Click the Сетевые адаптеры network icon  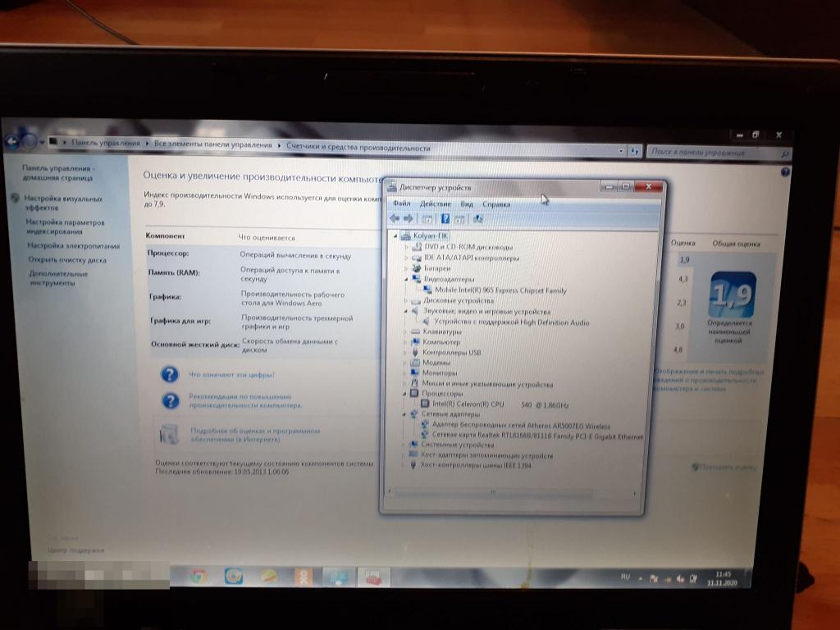click(413, 413)
